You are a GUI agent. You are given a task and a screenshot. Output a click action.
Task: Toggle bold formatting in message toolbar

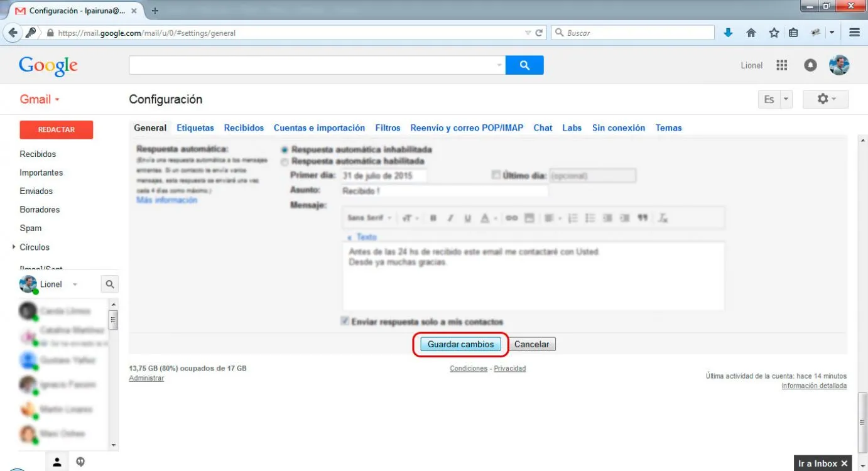pyautogui.click(x=433, y=218)
